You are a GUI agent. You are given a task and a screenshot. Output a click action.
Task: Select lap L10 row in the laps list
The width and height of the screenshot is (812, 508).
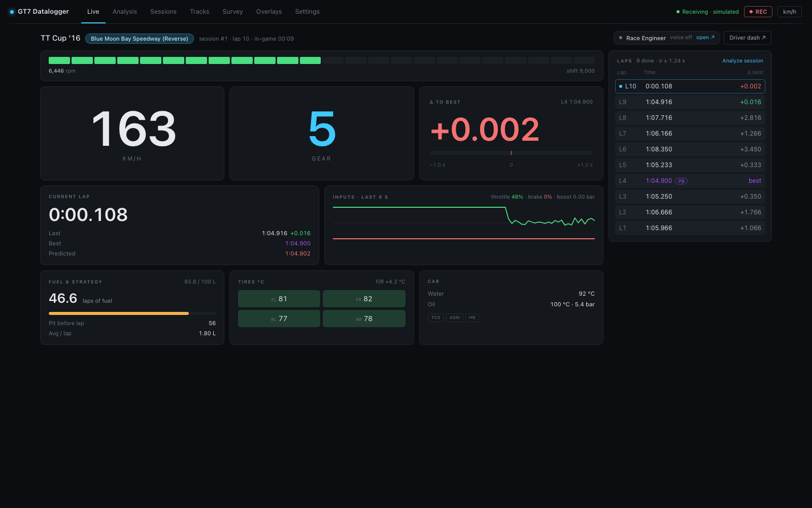690,86
